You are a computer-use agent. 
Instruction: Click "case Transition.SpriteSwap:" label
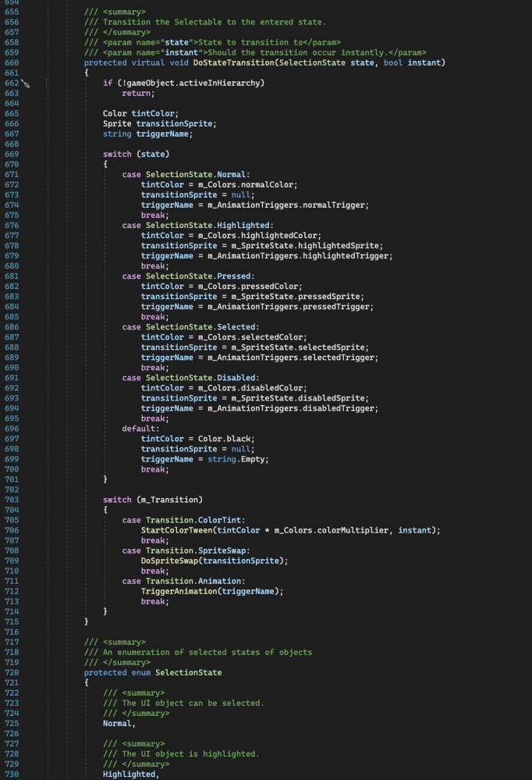[x=186, y=550]
